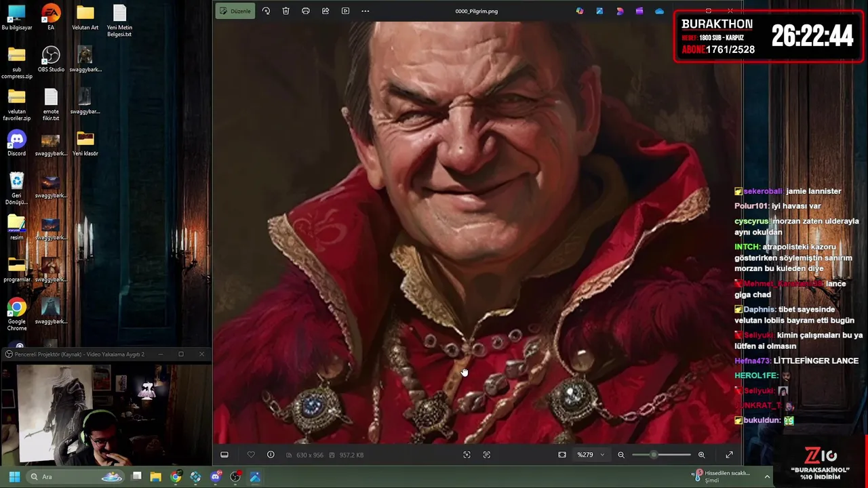868x488 pixels.
Task: Open Chrome from the taskbar
Action: [176, 476]
